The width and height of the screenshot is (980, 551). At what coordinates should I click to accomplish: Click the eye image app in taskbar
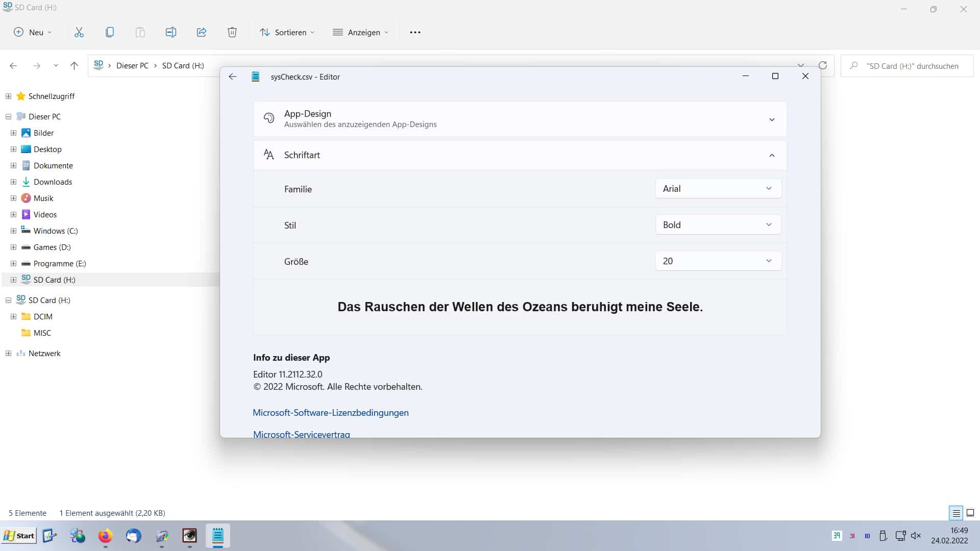click(189, 536)
